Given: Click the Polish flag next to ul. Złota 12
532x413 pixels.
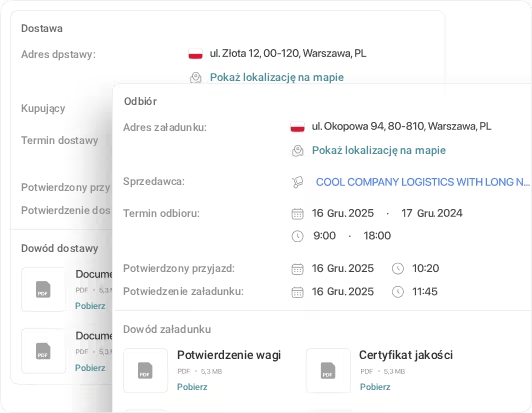Looking at the screenshot, I should 195,54.
